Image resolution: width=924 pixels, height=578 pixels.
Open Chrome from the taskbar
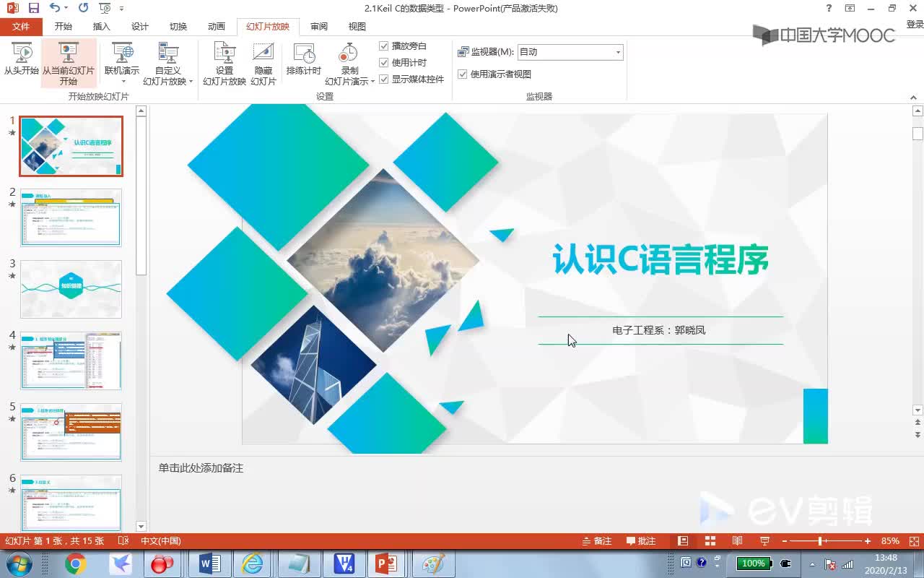point(75,564)
